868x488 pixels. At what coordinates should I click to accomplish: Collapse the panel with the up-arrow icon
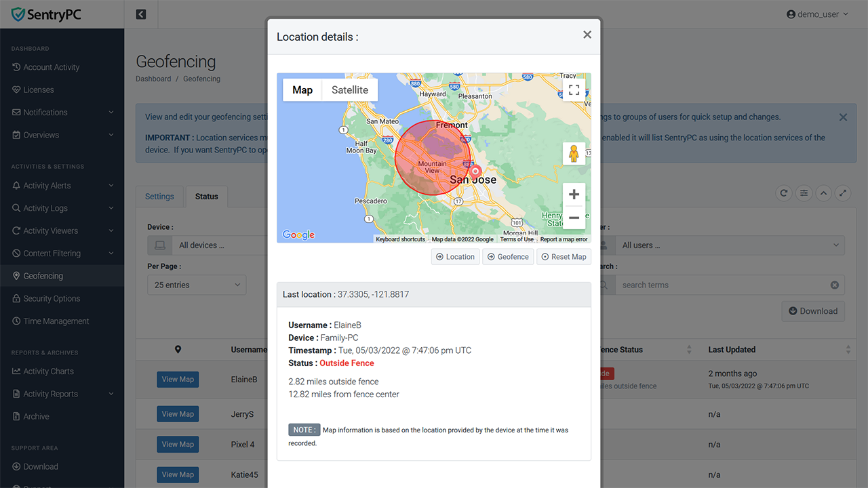point(823,193)
